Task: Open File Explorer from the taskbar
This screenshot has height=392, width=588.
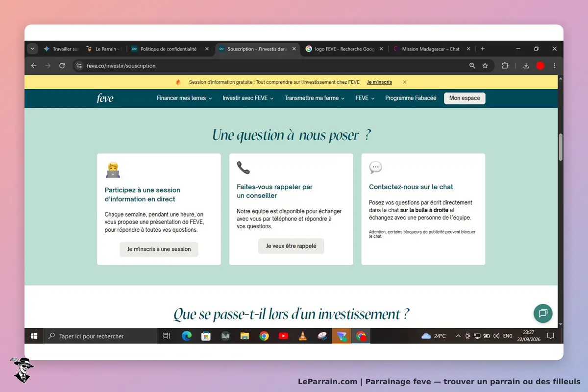Action: [245, 336]
